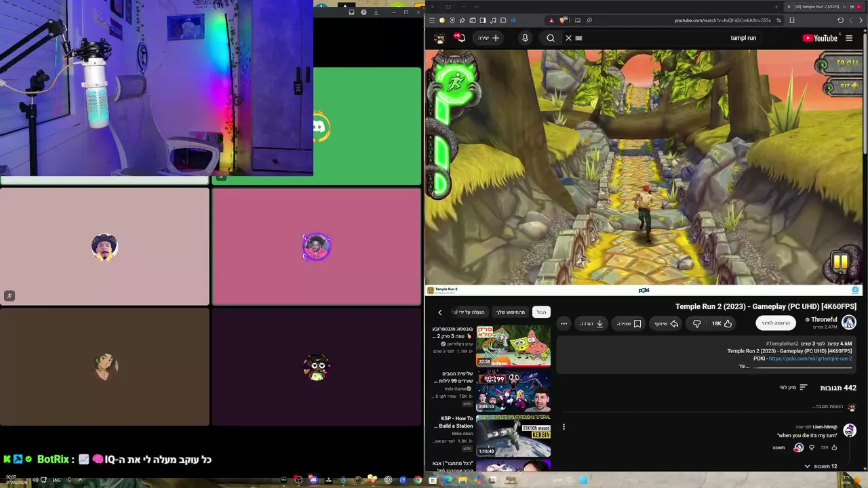This screenshot has height=488, width=868.
Task: Open the YouTube guide hamburger menu
Action: click(849, 38)
